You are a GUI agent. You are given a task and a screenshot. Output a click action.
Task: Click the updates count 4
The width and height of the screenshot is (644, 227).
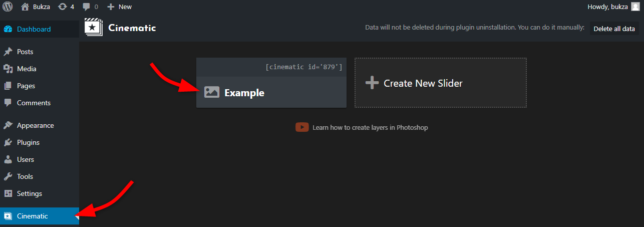click(72, 7)
